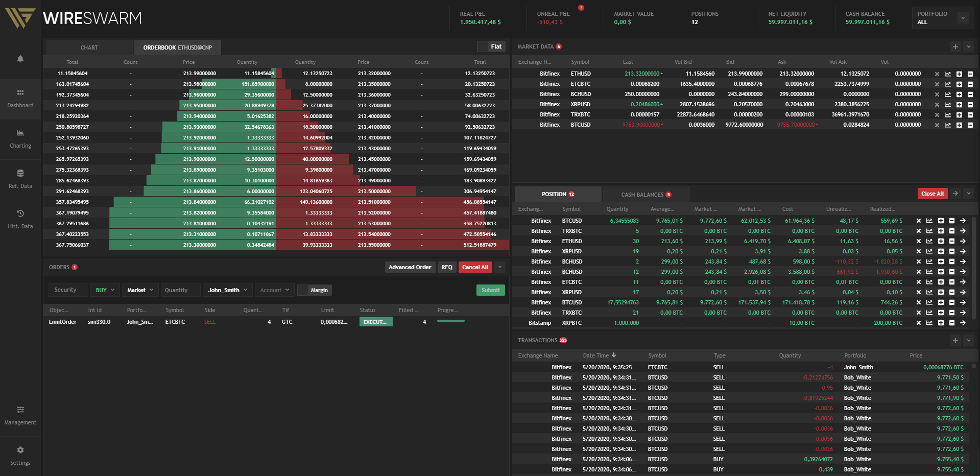Expand the Position panel options chevron
Viewport: 980px width, 476px height.
click(x=969, y=194)
